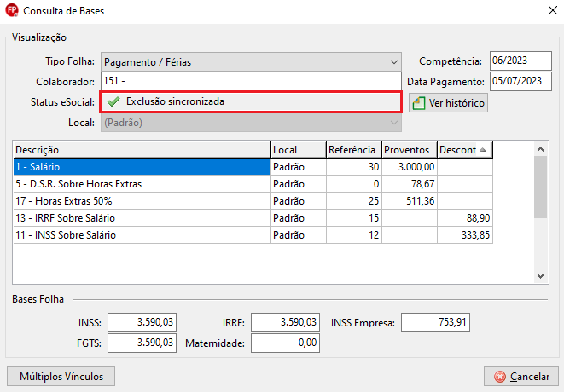Select row 5 - D.S.R. Sobre Horas Extras
Screen dimensions: 564x392
253,184
